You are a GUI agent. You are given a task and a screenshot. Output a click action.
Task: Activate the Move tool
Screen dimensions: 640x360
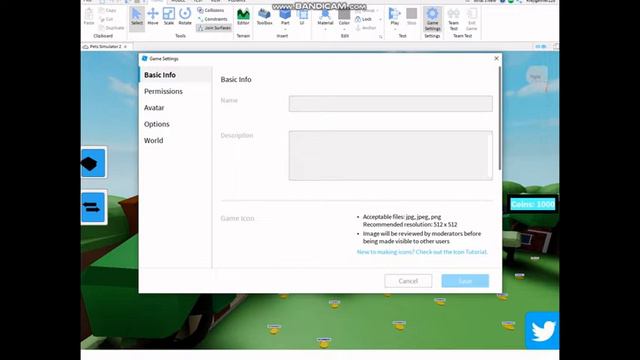tap(153, 17)
